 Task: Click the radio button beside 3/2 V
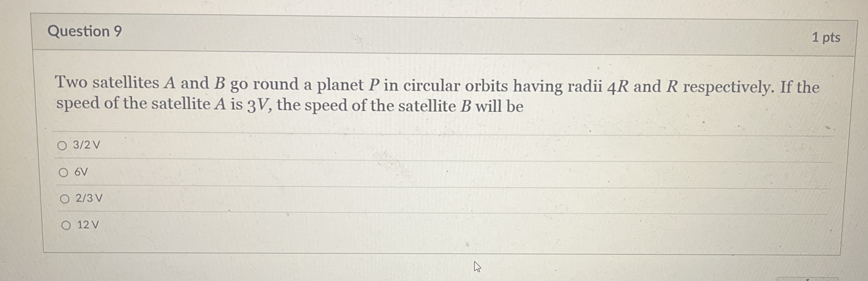pyautogui.click(x=65, y=145)
